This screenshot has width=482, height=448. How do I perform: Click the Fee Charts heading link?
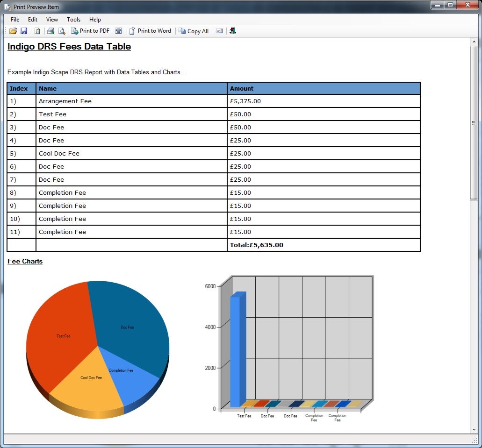pos(25,261)
